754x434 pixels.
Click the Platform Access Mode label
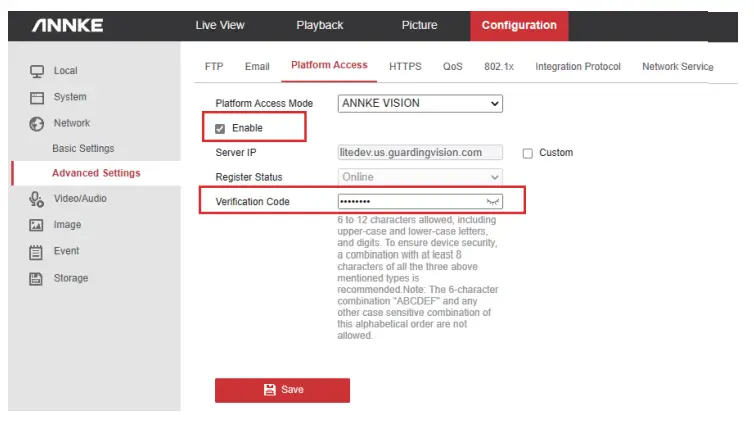[264, 103]
